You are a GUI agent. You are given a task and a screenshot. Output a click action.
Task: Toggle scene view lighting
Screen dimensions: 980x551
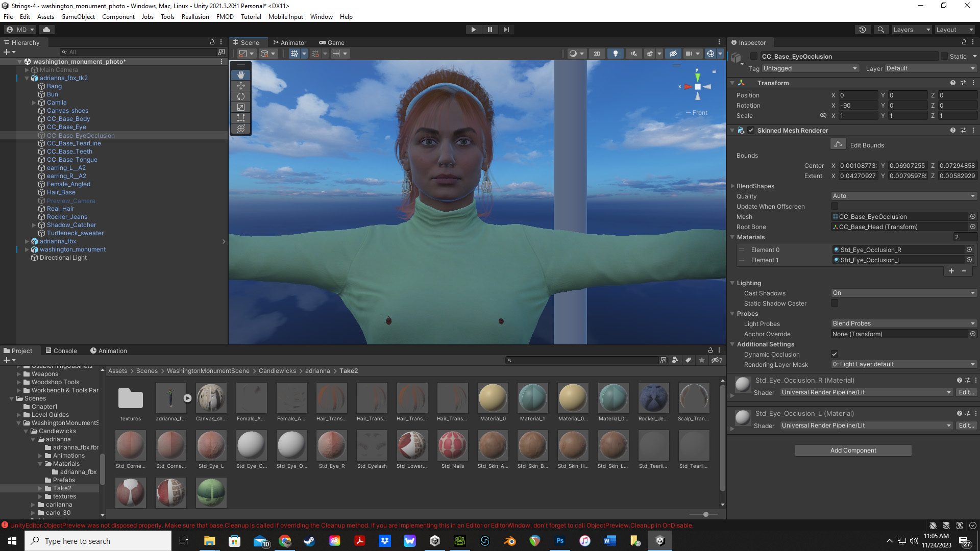point(616,53)
